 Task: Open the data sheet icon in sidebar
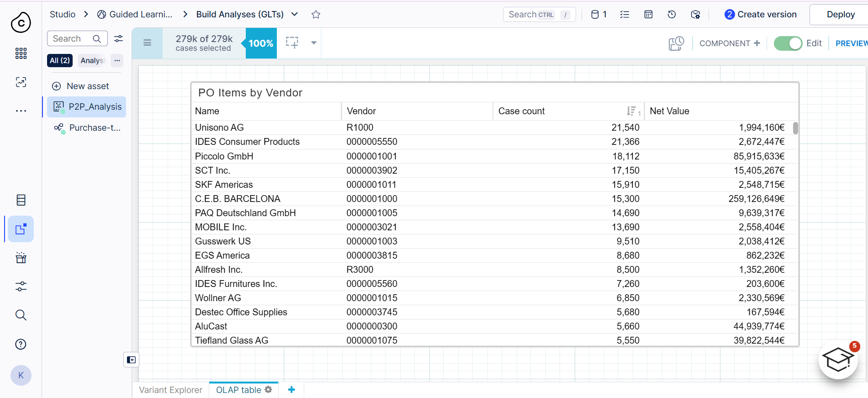(x=21, y=200)
